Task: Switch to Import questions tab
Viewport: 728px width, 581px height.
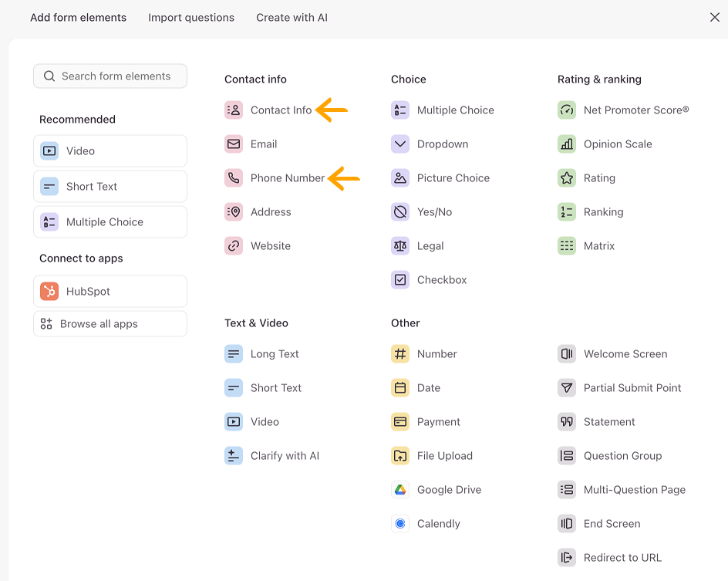Action: 191,18
